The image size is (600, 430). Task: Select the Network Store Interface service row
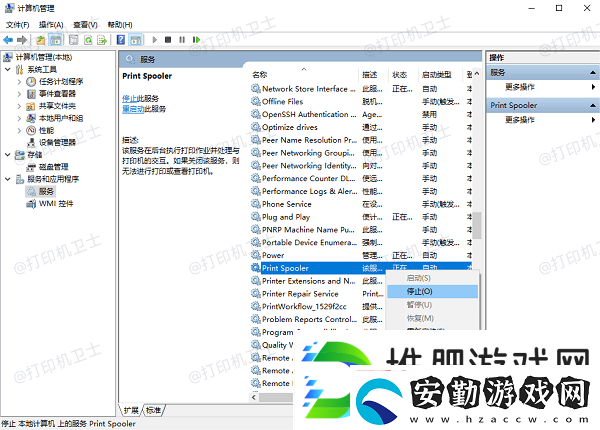[x=361, y=89]
